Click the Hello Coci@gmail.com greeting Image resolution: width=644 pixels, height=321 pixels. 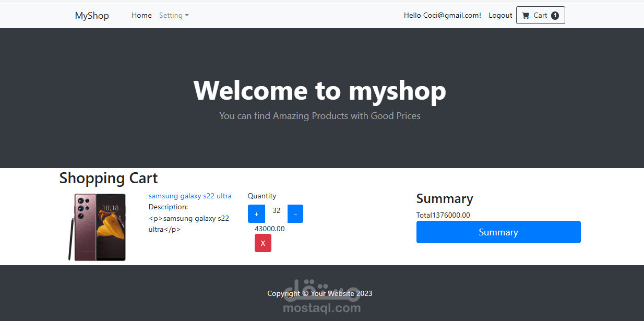442,15
